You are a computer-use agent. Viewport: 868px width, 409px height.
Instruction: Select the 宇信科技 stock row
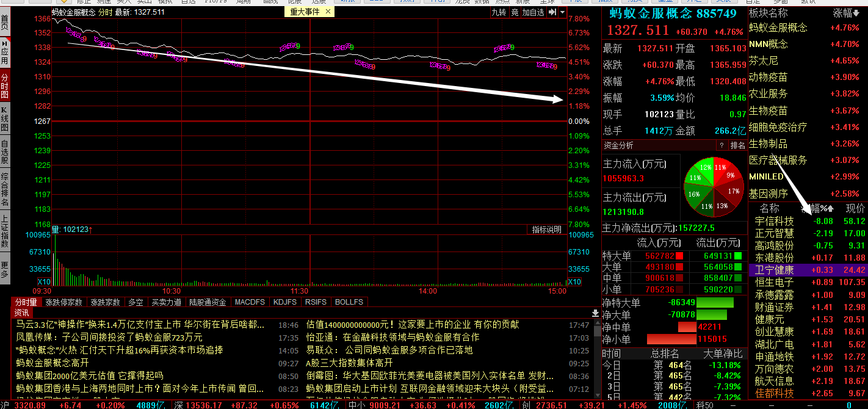click(x=808, y=221)
